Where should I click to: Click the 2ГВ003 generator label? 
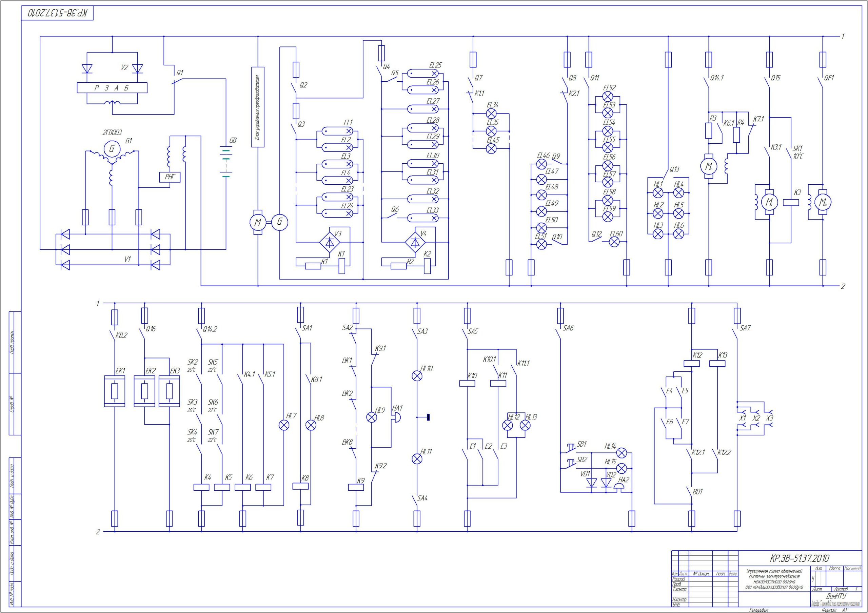(112, 132)
